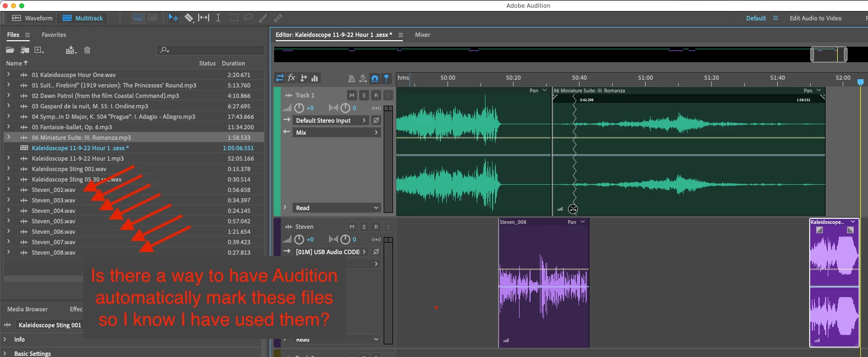Viewport: 868px width, 357px height.
Task: Toggle Snapping magnet icon
Action: (375, 78)
